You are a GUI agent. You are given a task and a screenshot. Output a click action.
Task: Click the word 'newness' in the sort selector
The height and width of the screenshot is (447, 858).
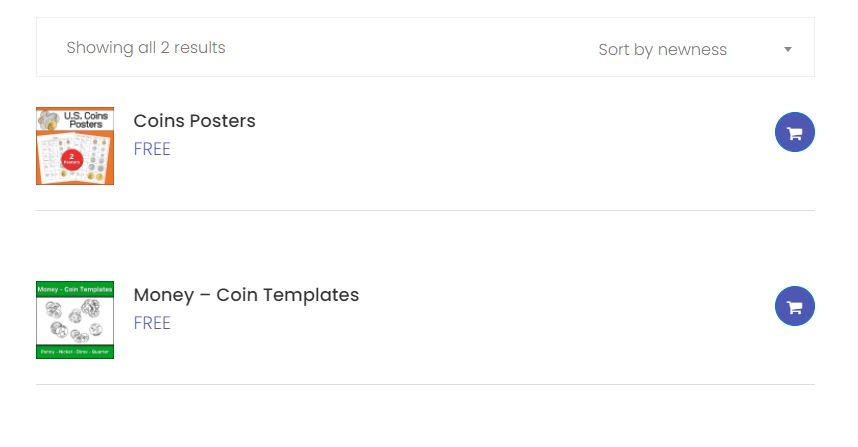pos(692,50)
